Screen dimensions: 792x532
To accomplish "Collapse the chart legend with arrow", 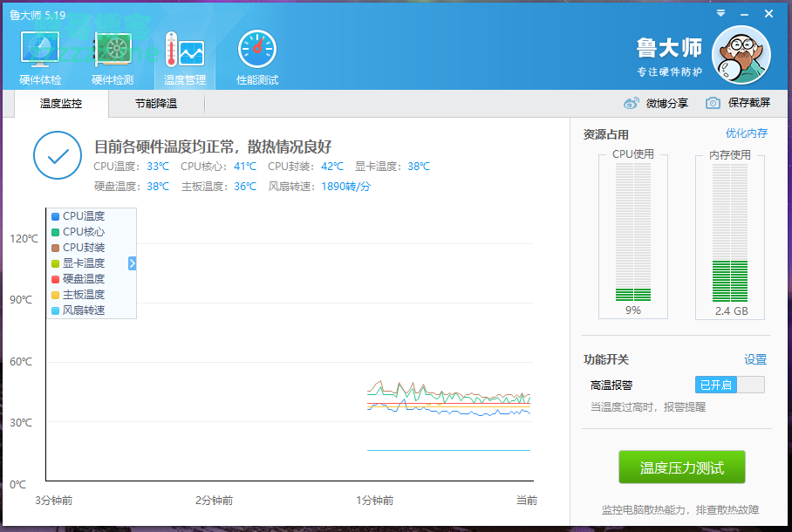I will tap(132, 263).
